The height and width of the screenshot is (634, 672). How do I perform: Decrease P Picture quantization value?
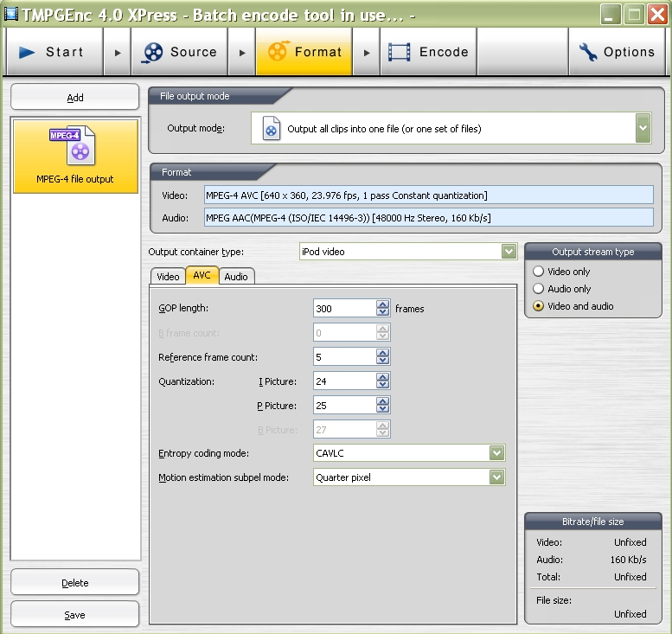pyautogui.click(x=383, y=409)
